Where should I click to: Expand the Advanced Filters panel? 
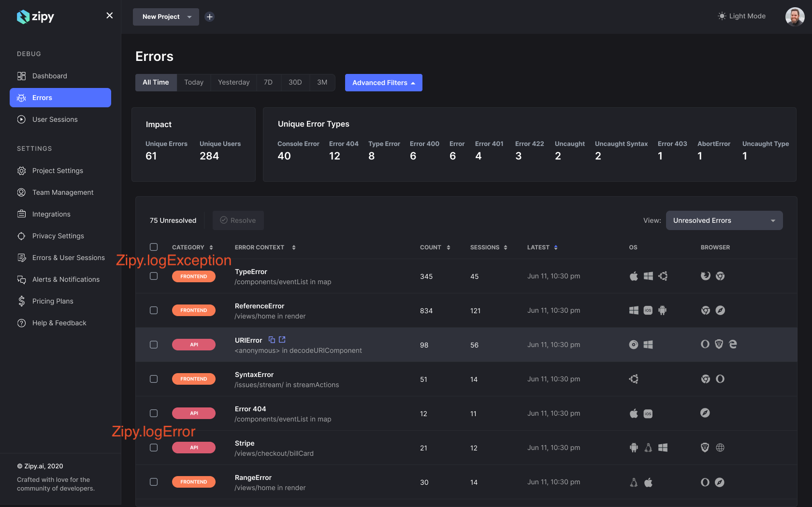point(383,83)
